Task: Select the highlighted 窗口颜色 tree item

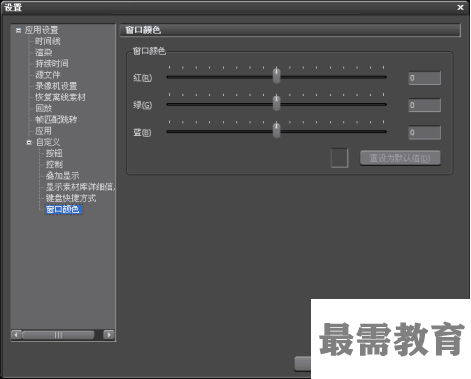Action: pos(63,210)
